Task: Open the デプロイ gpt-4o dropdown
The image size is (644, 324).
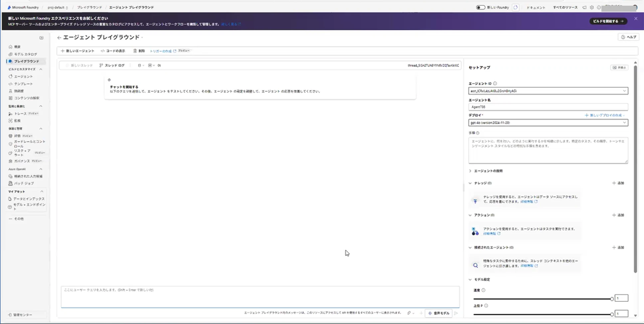Action: pyautogui.click(x=548, y=123)
